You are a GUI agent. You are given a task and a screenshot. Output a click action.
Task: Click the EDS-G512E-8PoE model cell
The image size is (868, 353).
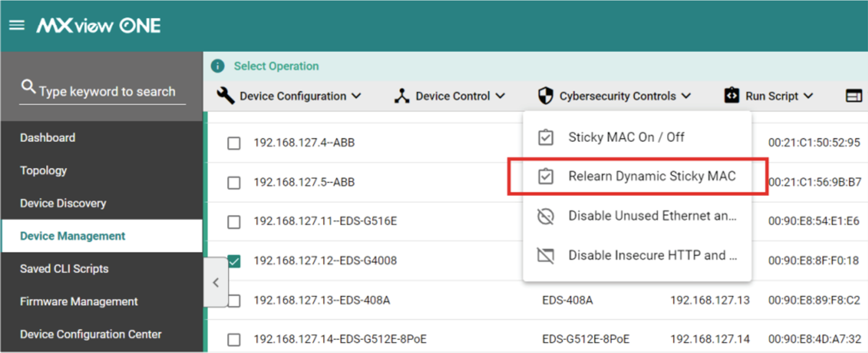[585, 339]
